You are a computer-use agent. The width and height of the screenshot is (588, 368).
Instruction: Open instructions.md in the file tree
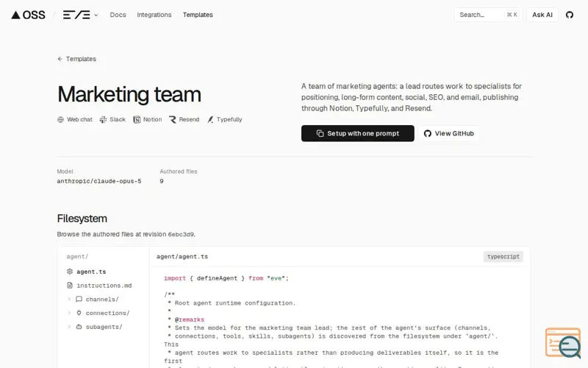click(x=104, y=286)
